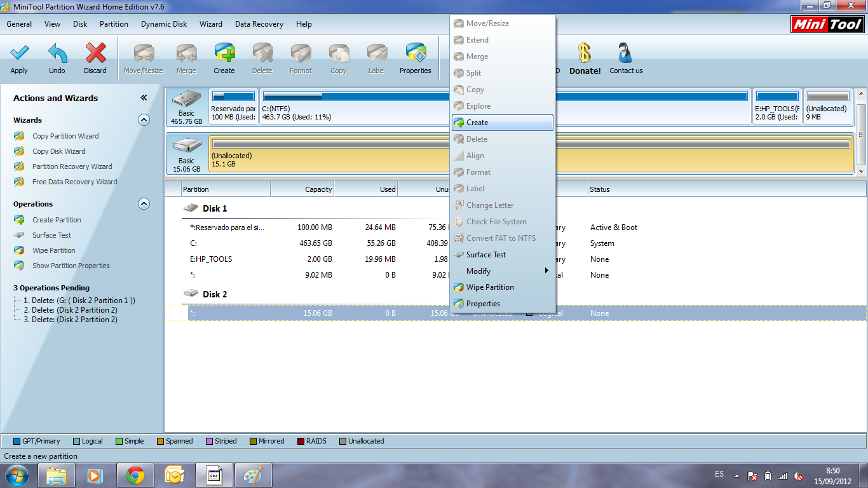The height and width of the screenshot is (488, 868).
Task: Click the Format toolbar icon
Action: coord(301,58)
